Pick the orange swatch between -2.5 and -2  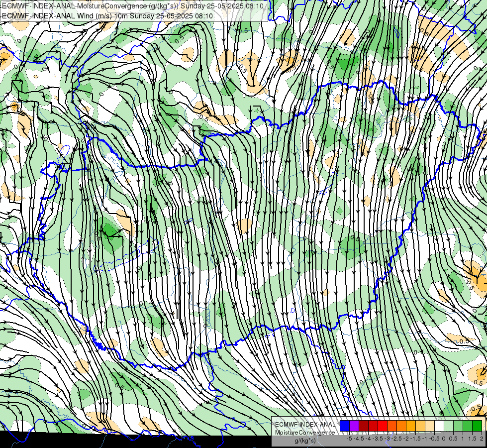[401, 426]
